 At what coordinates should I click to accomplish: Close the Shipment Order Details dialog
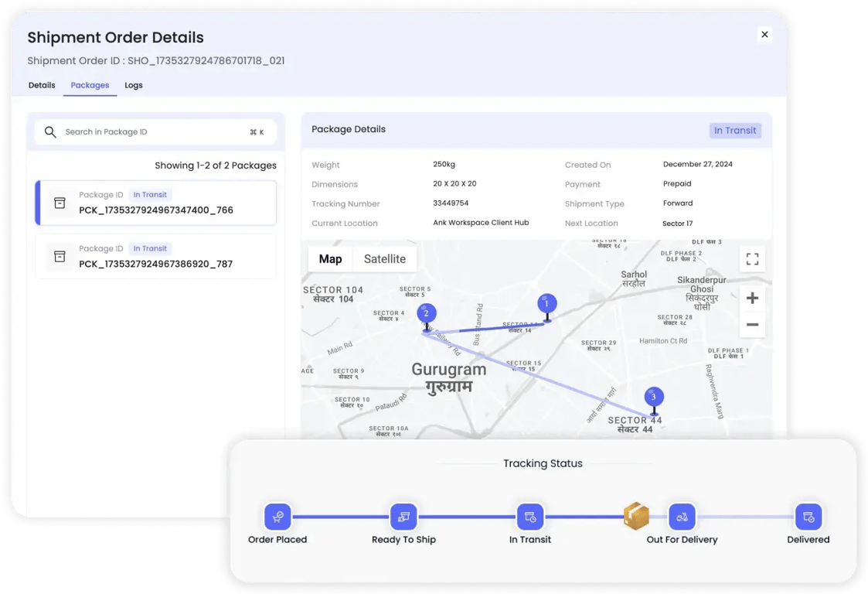pyautogui.click(x=764, y=34)
